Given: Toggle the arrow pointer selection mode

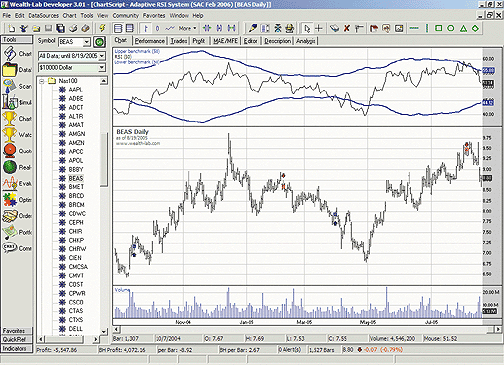Looking at the screenshot, I should pyautogui.click(x=307, y=28).
